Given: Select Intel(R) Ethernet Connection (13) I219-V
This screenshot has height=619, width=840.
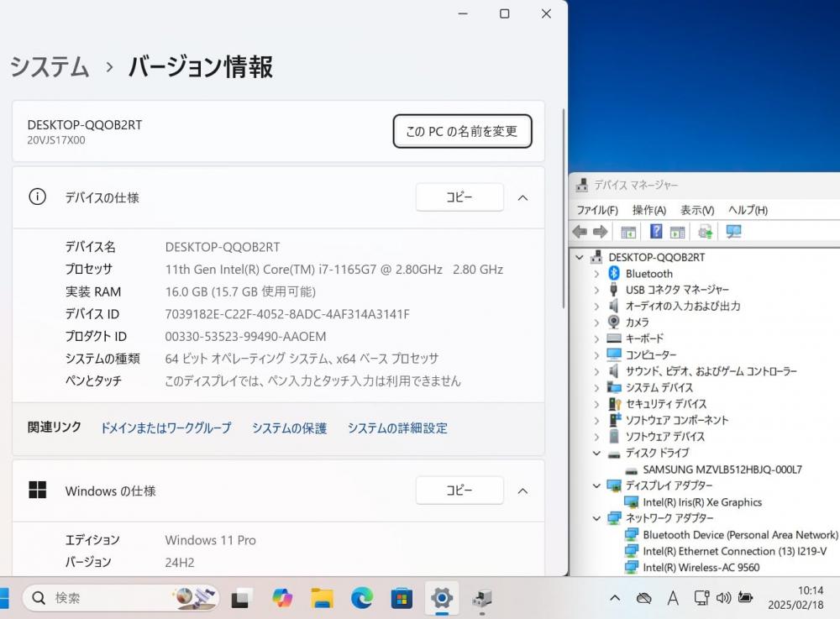Looking at the screenshot, I should 734,551.
